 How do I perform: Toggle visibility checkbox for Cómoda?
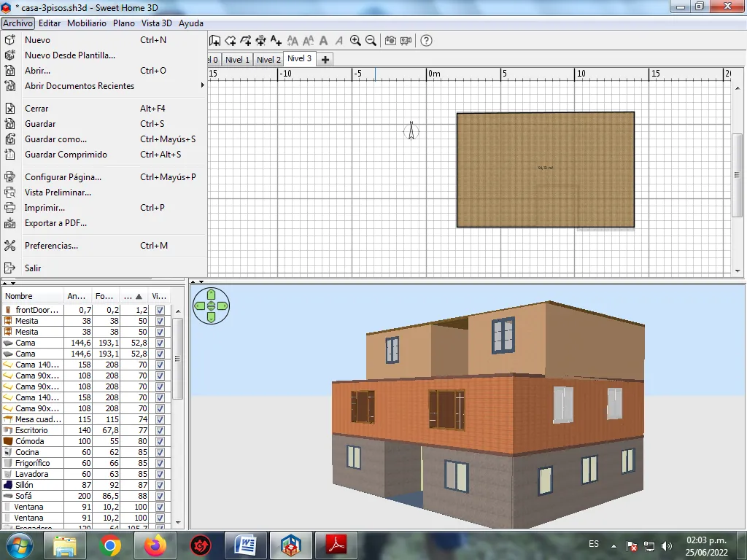(160, 441)
